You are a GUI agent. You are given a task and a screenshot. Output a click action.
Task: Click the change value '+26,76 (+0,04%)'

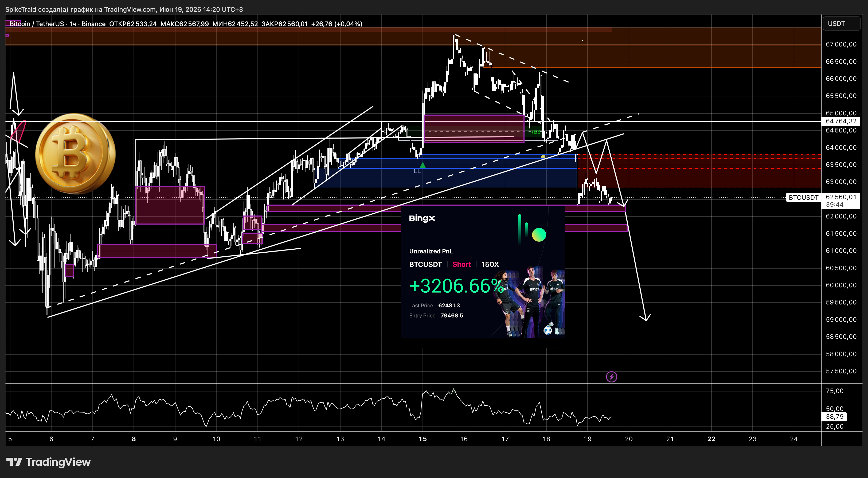(x=337, y=24)
